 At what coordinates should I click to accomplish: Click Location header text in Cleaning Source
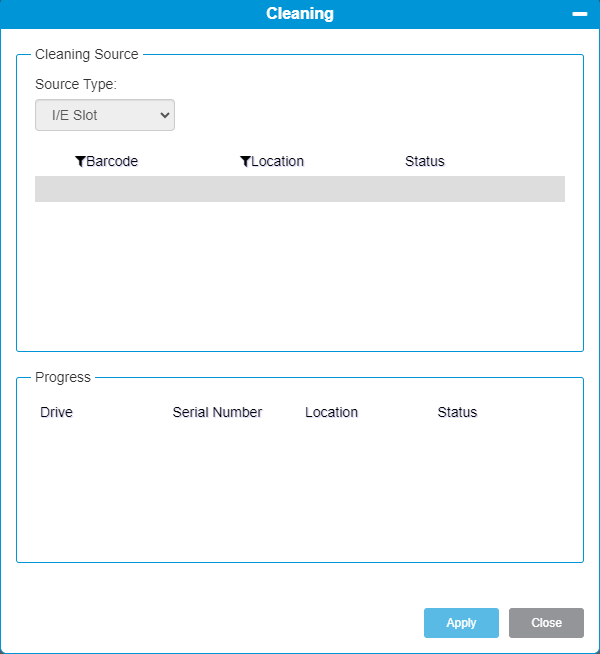tap(277, 162)
